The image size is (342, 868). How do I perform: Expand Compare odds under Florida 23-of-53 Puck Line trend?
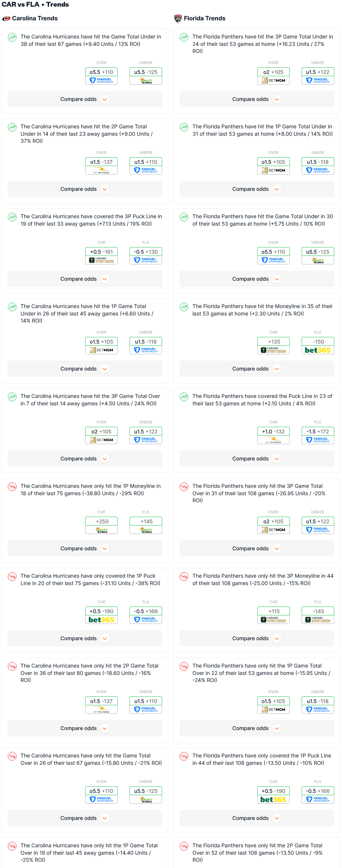(x=256, y=459)
